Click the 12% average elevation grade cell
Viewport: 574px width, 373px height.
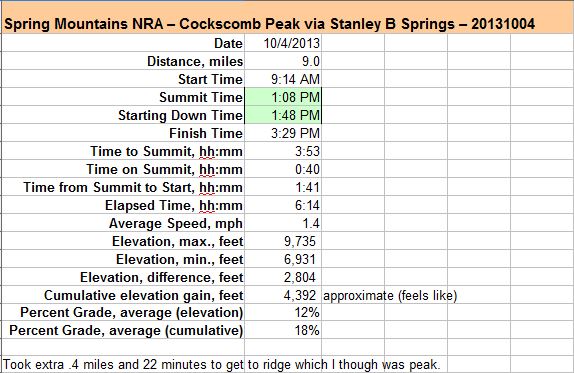click(283, 312)
